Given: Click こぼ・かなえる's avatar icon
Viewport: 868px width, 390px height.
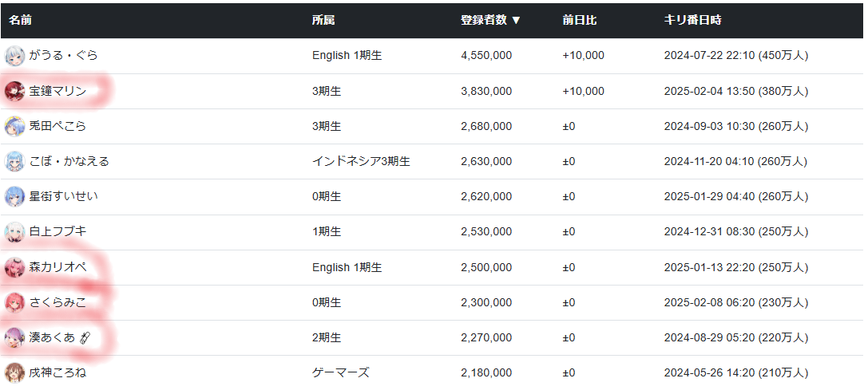Looking at the screenshot, I should tap(14, 162).
